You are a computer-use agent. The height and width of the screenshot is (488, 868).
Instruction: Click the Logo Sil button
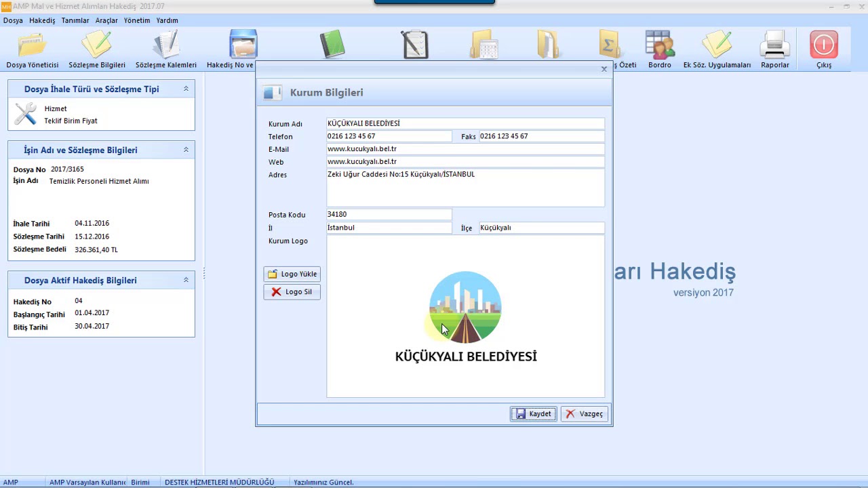(x=292, y=291)
